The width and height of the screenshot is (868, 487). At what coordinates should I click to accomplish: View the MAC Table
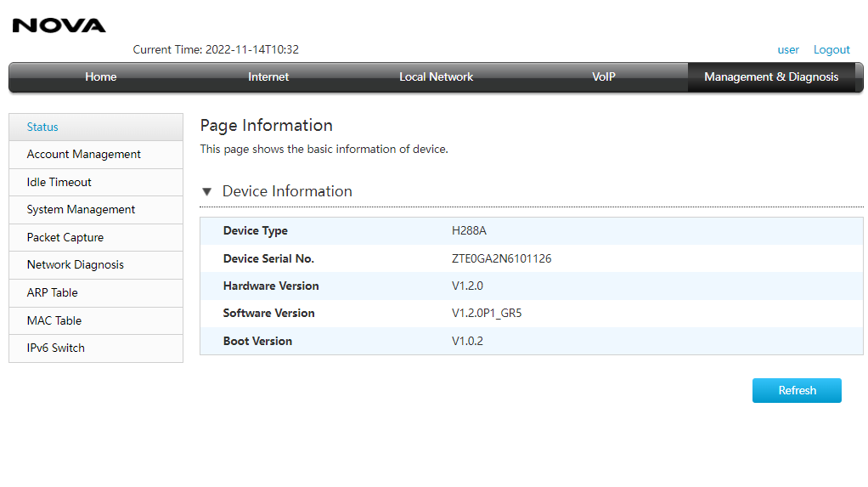[96, 320]
